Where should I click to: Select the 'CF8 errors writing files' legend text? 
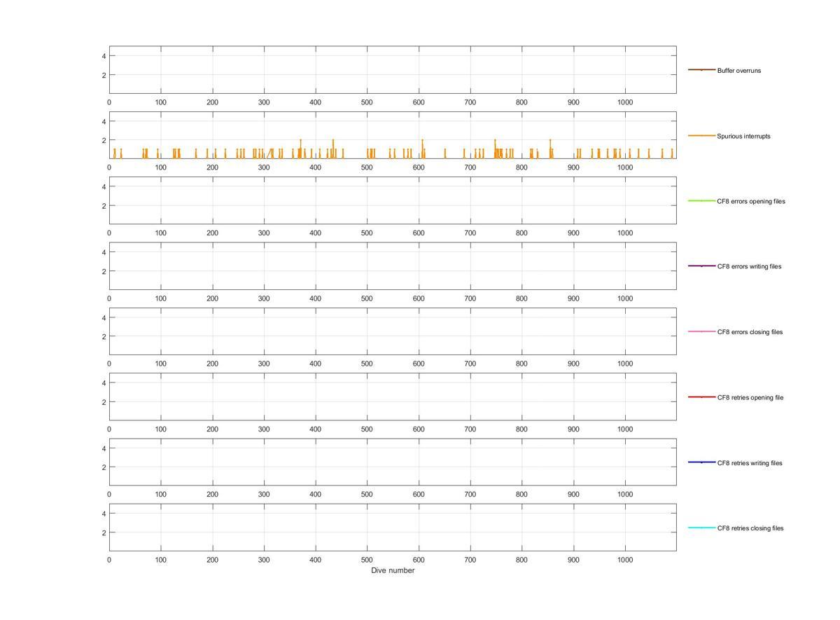[x=749, y=266]
